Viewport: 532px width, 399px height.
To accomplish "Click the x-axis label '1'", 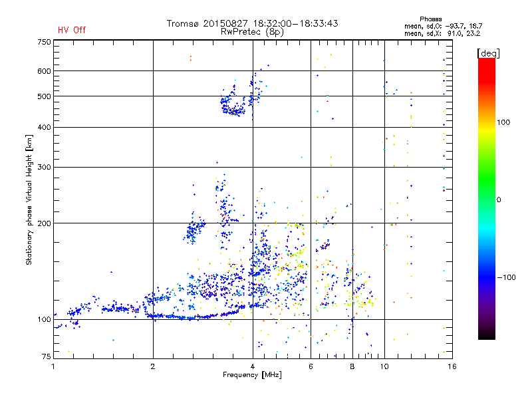I will 53,366.
